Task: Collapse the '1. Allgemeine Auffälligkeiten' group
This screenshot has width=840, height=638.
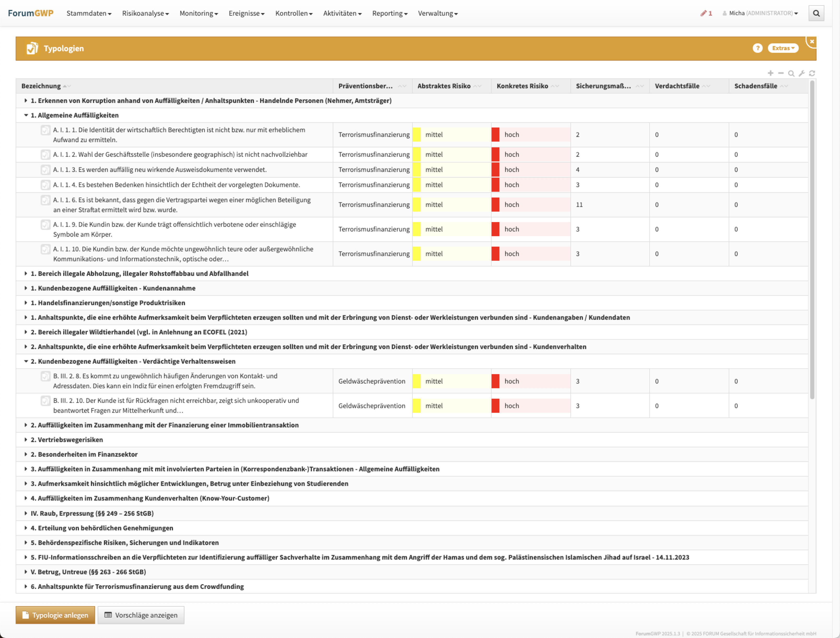Action: pyautogui.click(x=26, y=115)
